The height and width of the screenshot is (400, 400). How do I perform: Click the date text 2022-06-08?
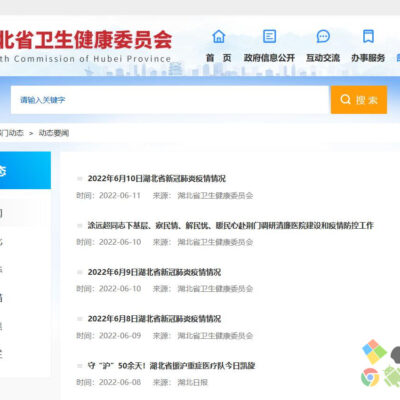120,382
